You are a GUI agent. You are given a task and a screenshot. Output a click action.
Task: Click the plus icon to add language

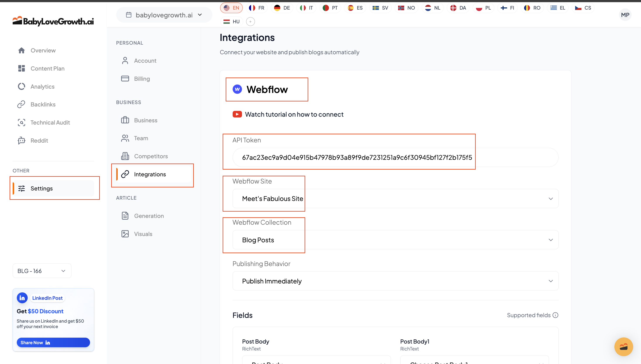tap(250, 22)
